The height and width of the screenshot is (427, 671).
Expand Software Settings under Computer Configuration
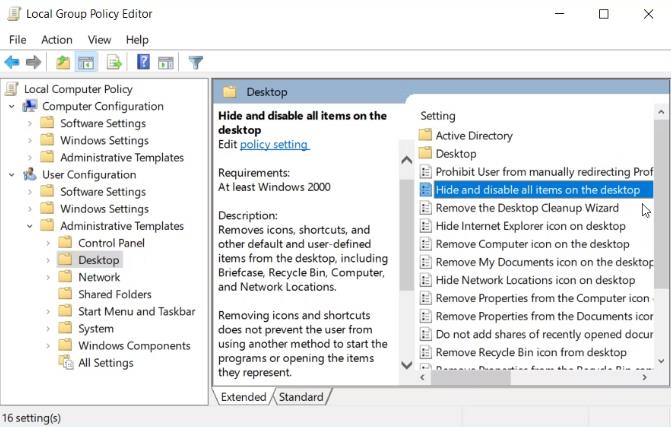30,123
